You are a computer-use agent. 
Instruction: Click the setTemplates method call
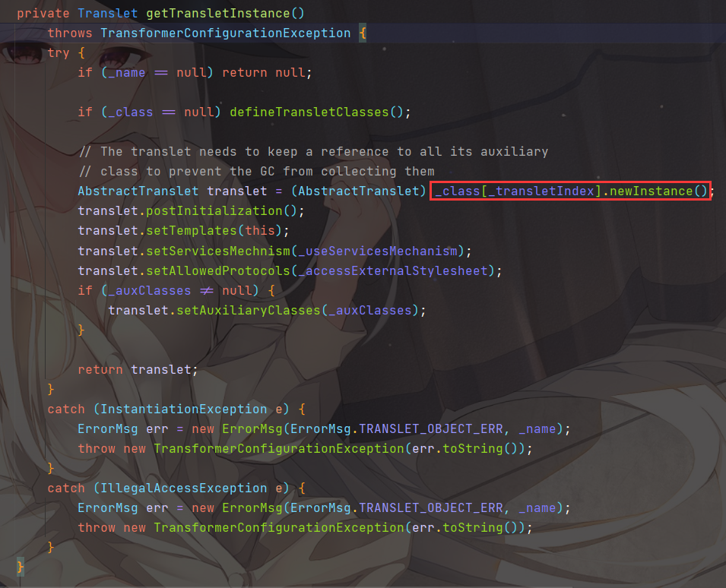click(x=192, y=230)
